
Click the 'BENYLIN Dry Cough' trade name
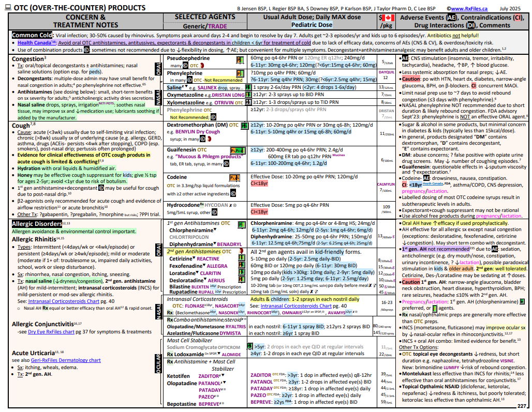198,132
